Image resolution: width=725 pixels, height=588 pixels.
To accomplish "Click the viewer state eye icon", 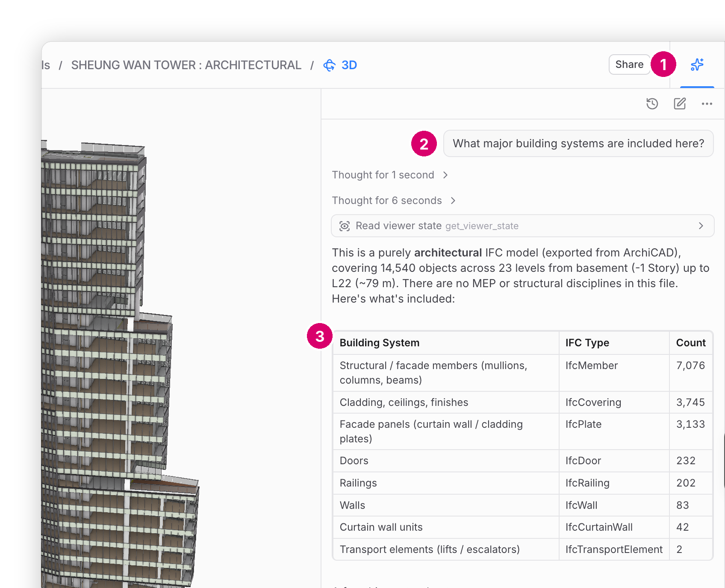I will (x=345, y=226).
